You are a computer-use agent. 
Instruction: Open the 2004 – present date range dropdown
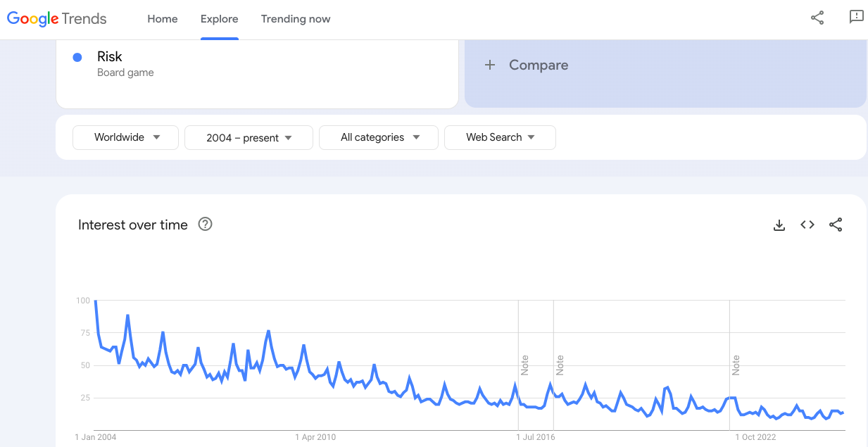click(x=249, y=138)
